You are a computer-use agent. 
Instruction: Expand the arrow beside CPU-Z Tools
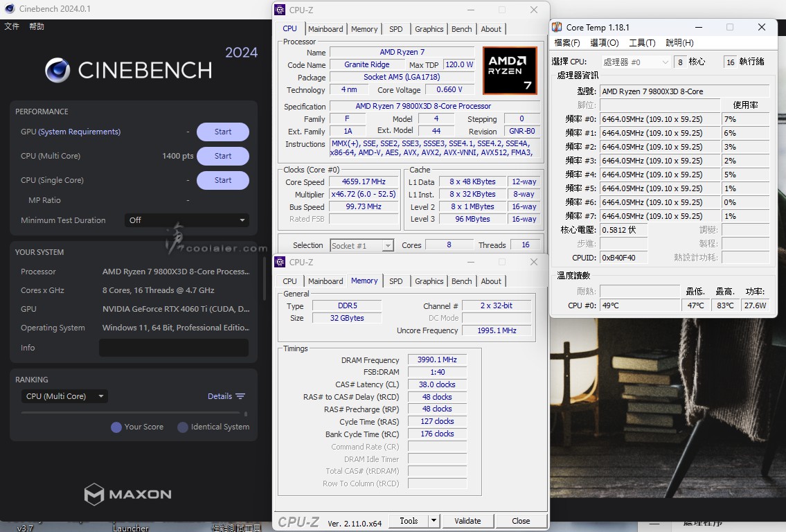434,521
